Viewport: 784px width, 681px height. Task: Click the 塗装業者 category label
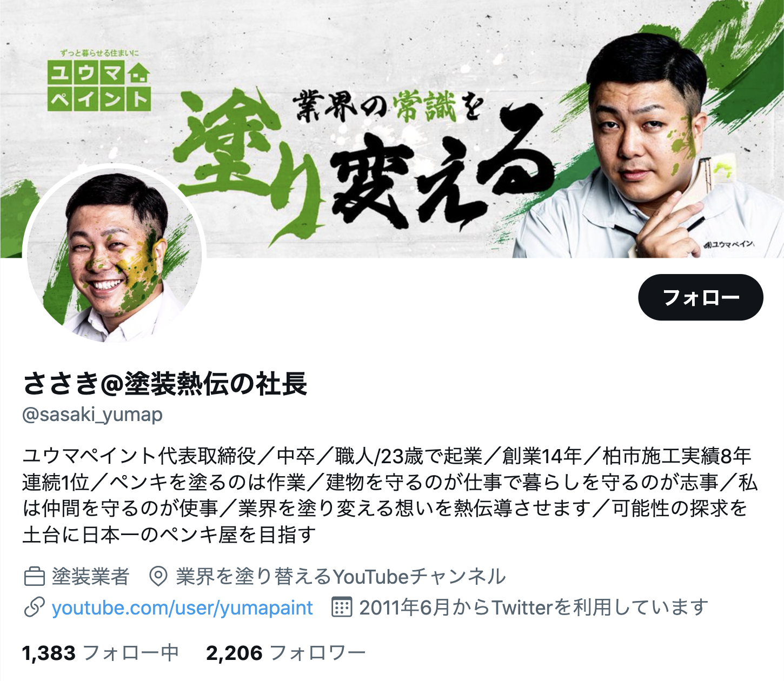click(x=90, y=577)
